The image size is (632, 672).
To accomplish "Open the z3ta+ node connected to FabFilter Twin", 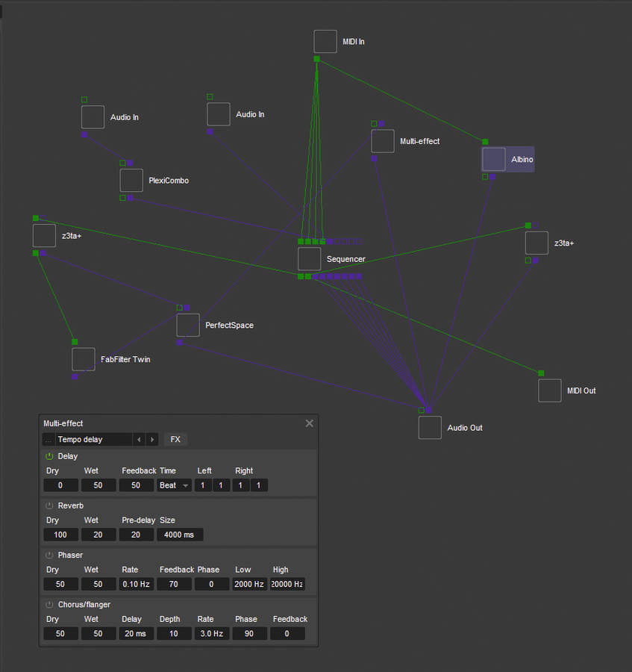I will [44, 236].
